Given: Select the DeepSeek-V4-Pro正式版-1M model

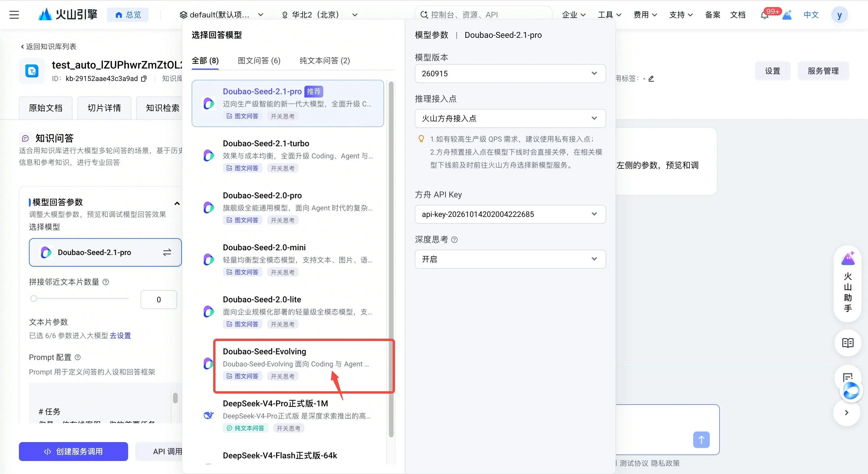Looking at the screenshot, I should pyautogui.click(x=288, y=415).
